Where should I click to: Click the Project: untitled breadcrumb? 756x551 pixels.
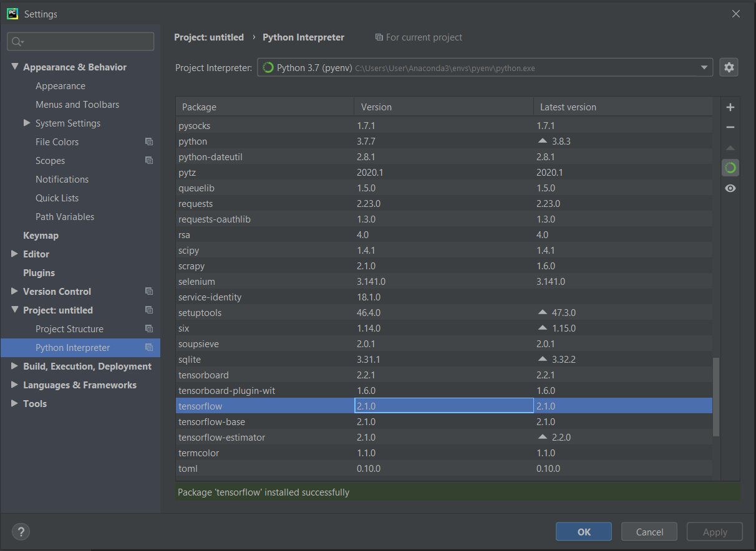click(209, 37)
